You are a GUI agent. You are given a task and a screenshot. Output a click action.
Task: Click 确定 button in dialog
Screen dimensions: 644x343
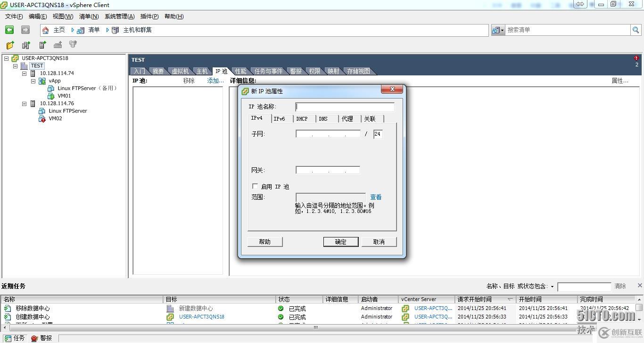tap(341, 242)
